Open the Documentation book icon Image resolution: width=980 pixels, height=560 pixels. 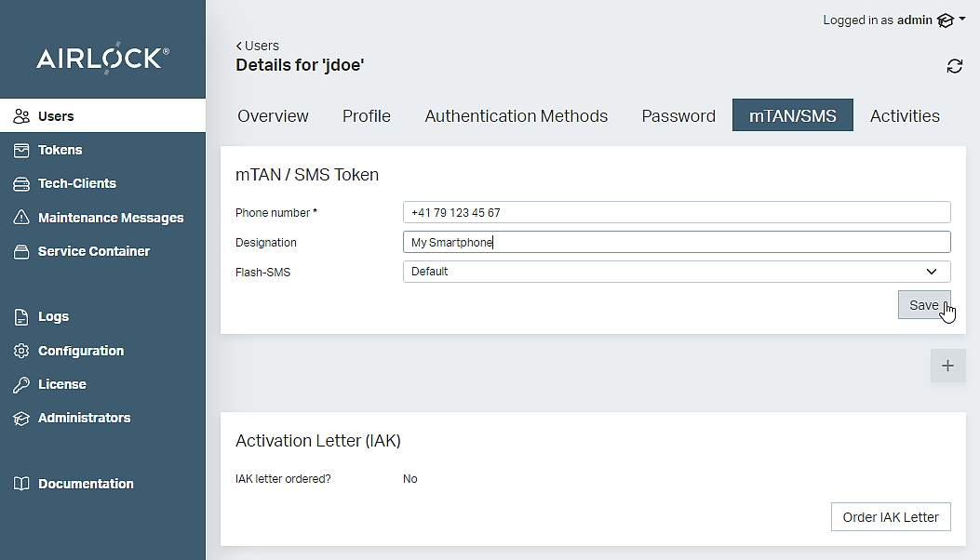[x=21, y=484]
